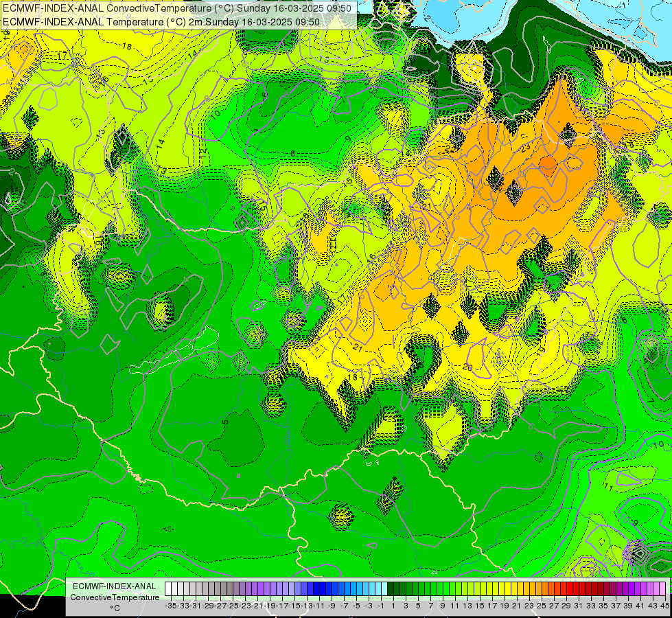The image size is (672, 618).
Task: Click the 17 legend scale value
Action: (492, 606)
